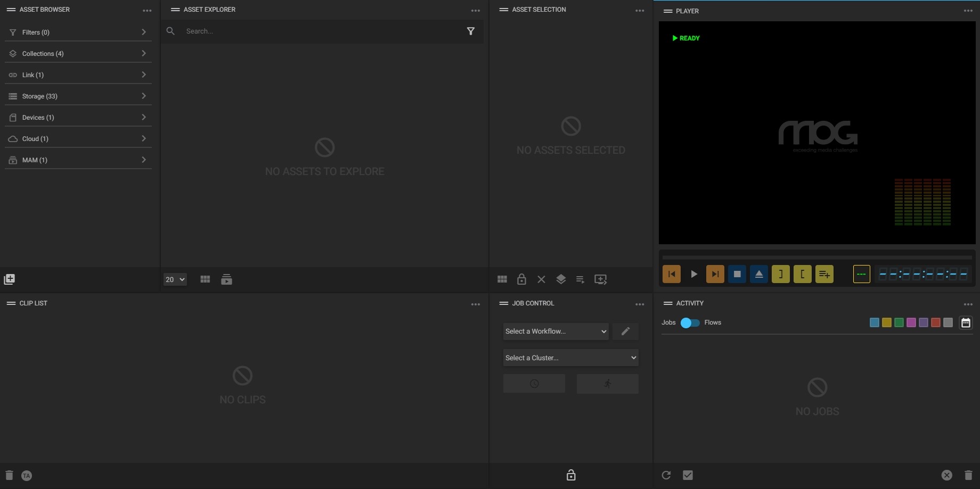Viewport: 980px width, 489px height.
Task: Click the unlock icon below Job Control
Action: (x=571, y=475)
